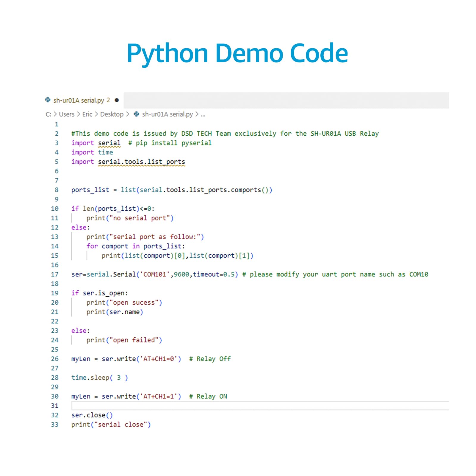476x476 pixels.
Task: Click the underlined serial import on line 3
Action: 109,143
